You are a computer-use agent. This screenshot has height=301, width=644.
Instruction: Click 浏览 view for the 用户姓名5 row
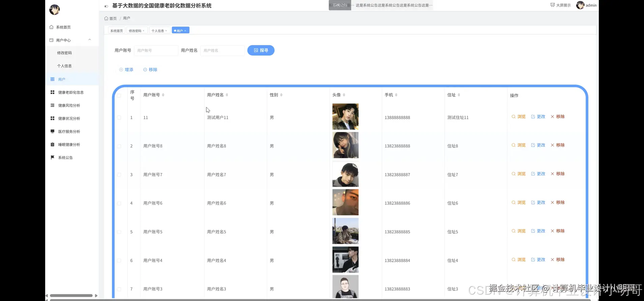pos(519,231)
